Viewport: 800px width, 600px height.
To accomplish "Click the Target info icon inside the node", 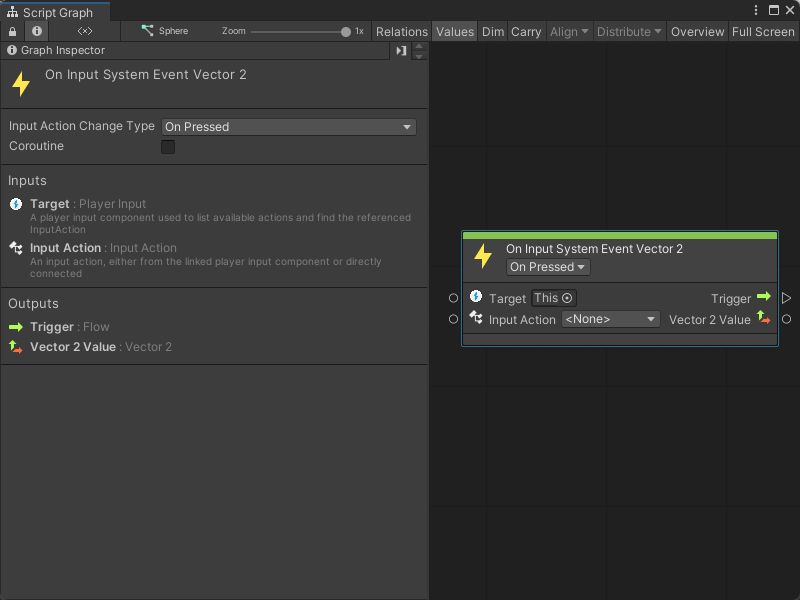I will click(475, 297).
